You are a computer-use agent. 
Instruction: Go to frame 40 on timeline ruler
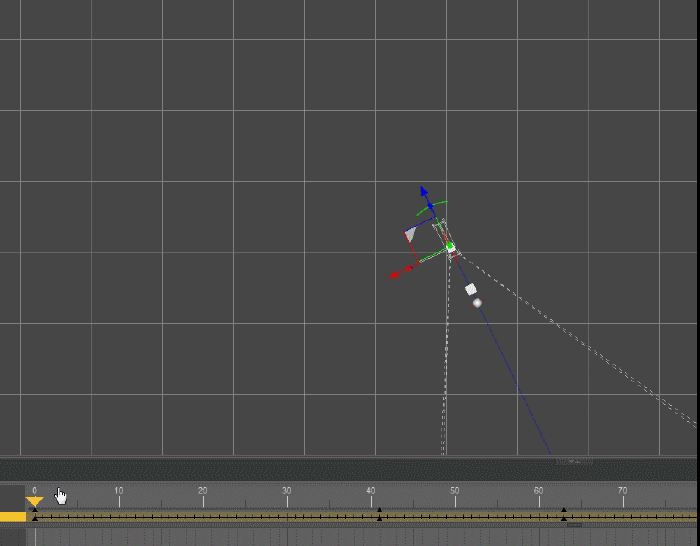371,493
